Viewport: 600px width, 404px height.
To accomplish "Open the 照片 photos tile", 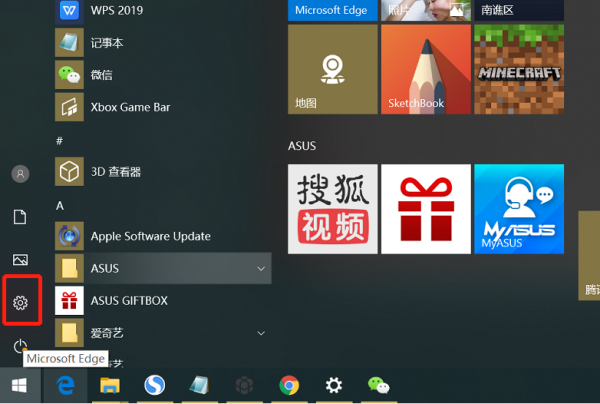I will coord(426,10).
